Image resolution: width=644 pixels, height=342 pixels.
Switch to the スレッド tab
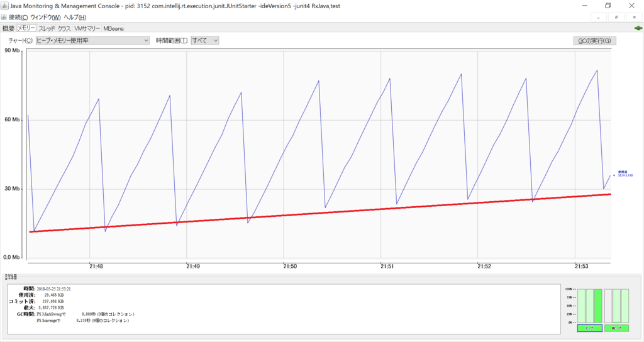[47, 28]
